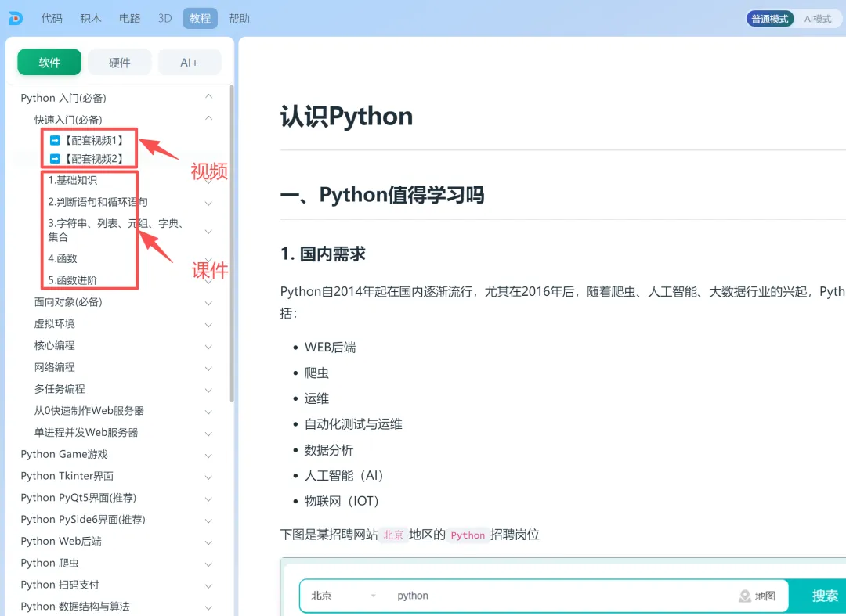
Task: Click the 物联网（IOT）bullet item
Action: [x=342, y=501]
